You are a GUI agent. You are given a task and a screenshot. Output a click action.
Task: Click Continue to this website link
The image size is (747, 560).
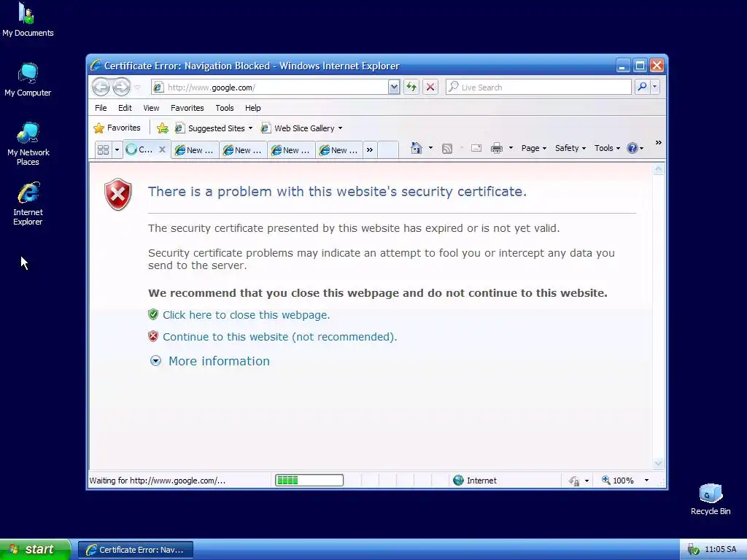click(279, 337)
